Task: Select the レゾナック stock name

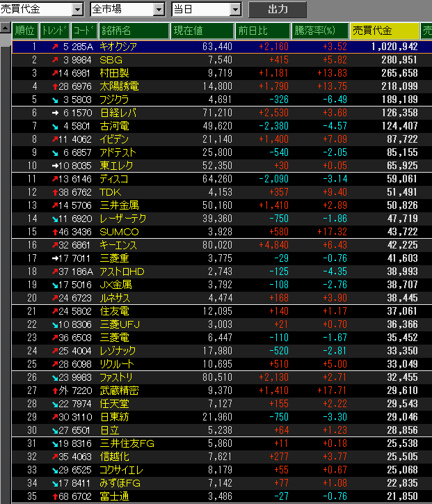Action: click(118, 351)
